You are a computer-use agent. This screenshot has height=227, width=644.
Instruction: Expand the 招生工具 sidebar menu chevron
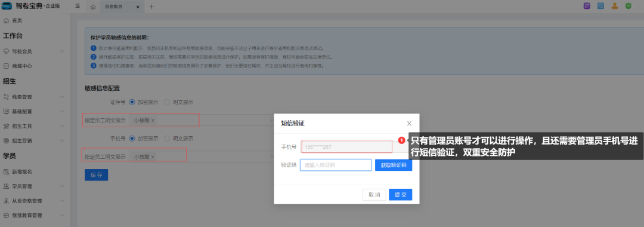(62, 126)
